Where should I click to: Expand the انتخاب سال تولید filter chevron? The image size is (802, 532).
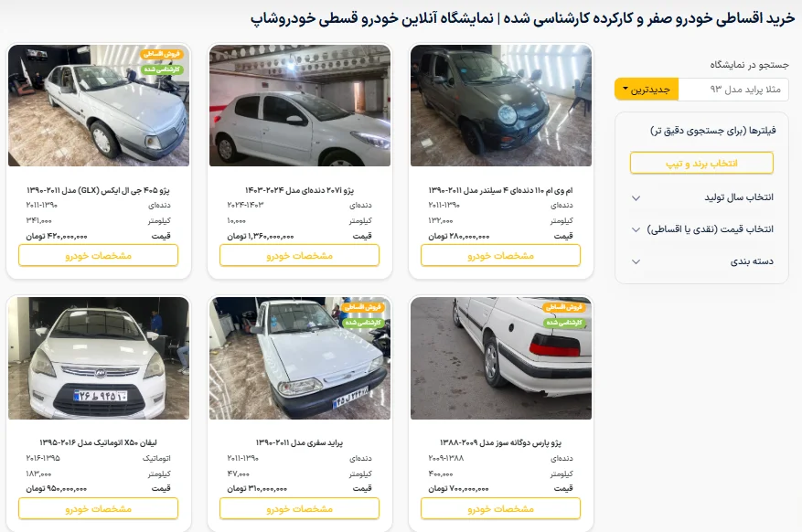(636, 197)
